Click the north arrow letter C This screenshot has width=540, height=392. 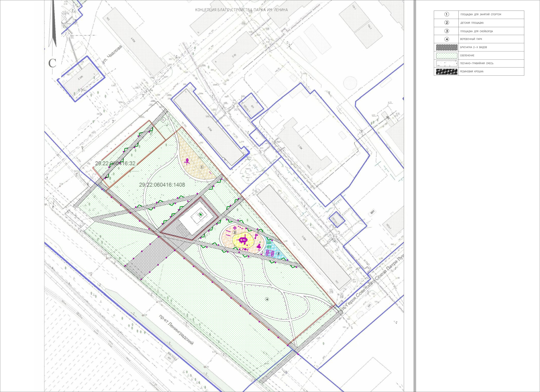point(52,63)
